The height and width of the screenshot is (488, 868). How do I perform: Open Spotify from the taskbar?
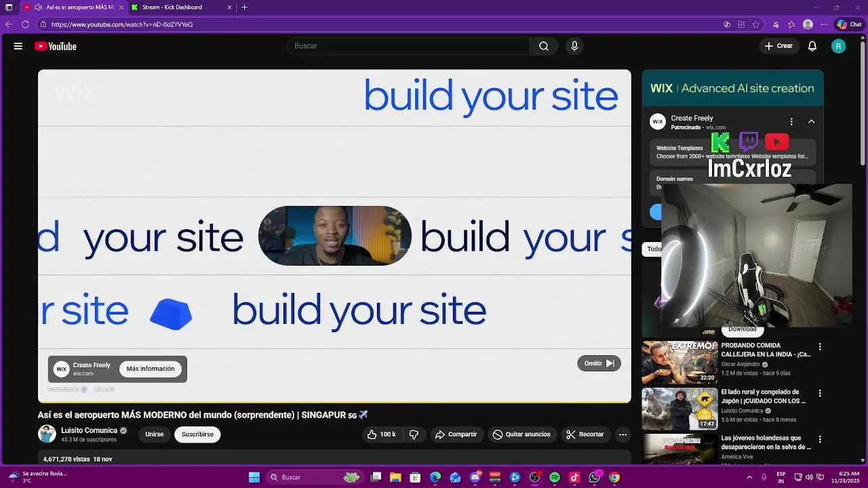tap(555, 477)
